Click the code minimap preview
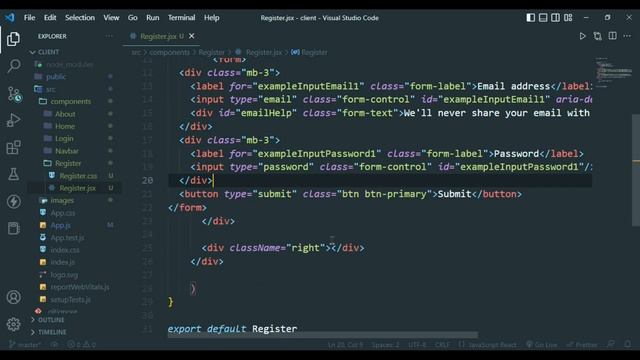Viewport: 640px width, 360px height. [x=613, y=73]
